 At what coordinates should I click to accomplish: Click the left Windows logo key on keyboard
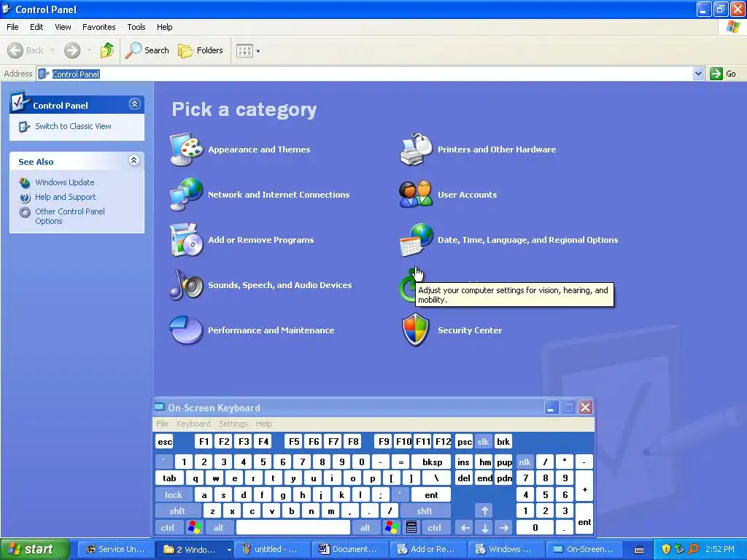pos(194,527)
